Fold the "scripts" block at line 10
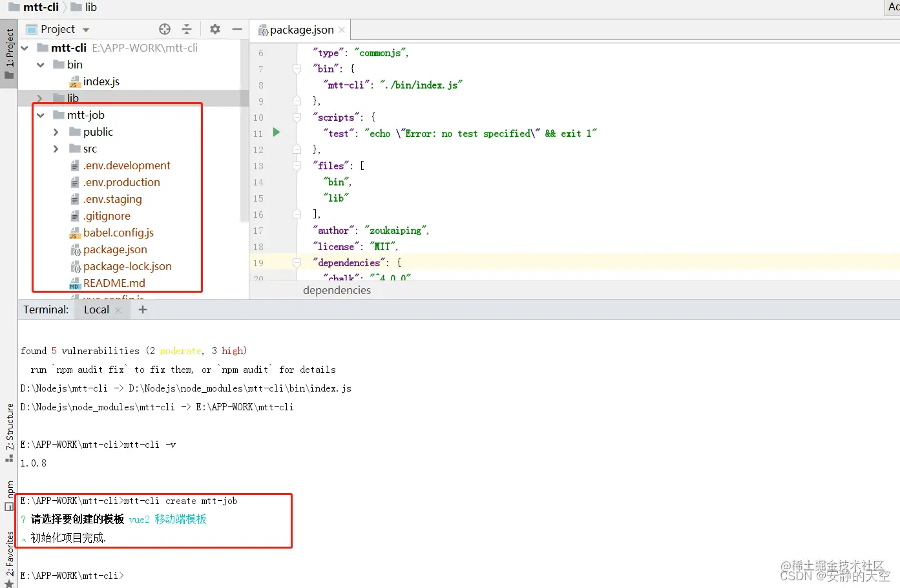 point(297,117)
